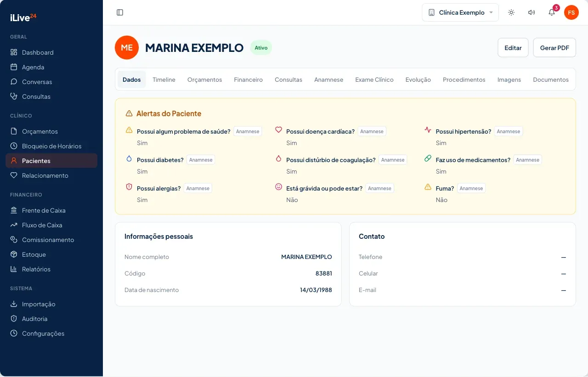The width and height of the screenshot is (588, 377).
Task: Click the Conversas chat bubble icon
Action: (14, 82)
